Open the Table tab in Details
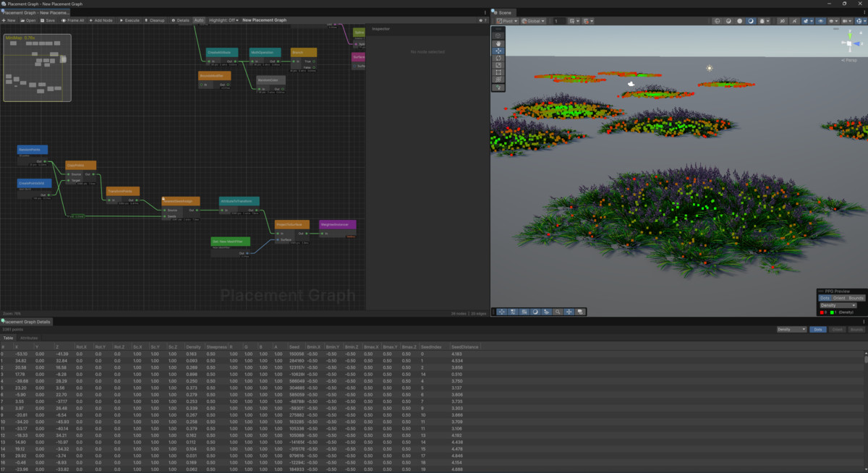The height and width of the screenshot is (473, 868). pos(8,338)
